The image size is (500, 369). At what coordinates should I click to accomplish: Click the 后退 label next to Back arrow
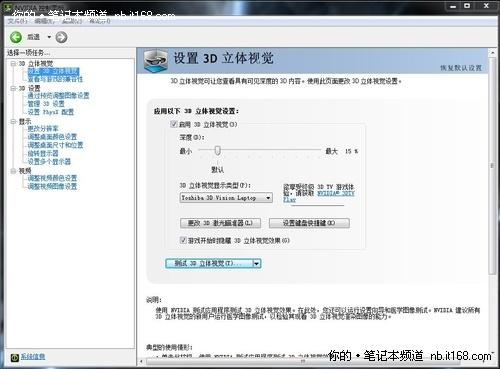(x=33, y=37)
